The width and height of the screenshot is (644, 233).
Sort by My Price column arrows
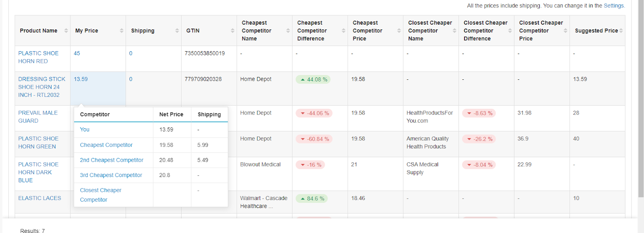[x=122, y=31]
